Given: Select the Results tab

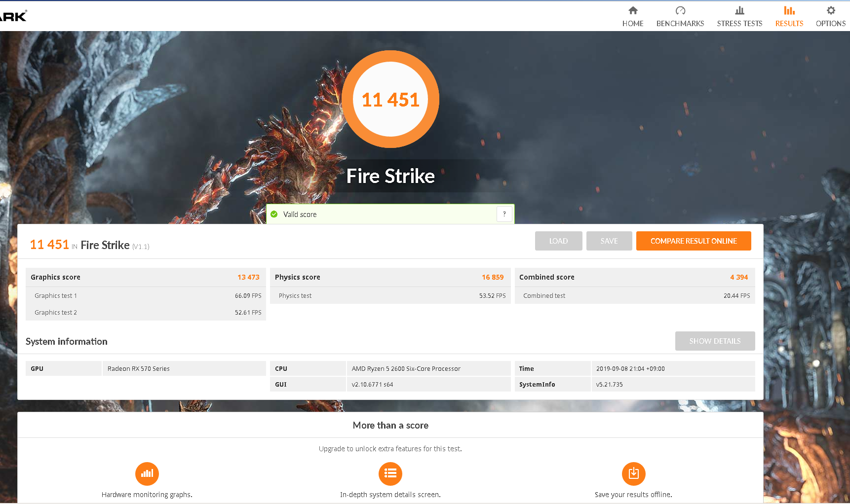Looking at the screenshot, I should click(789, 16).
